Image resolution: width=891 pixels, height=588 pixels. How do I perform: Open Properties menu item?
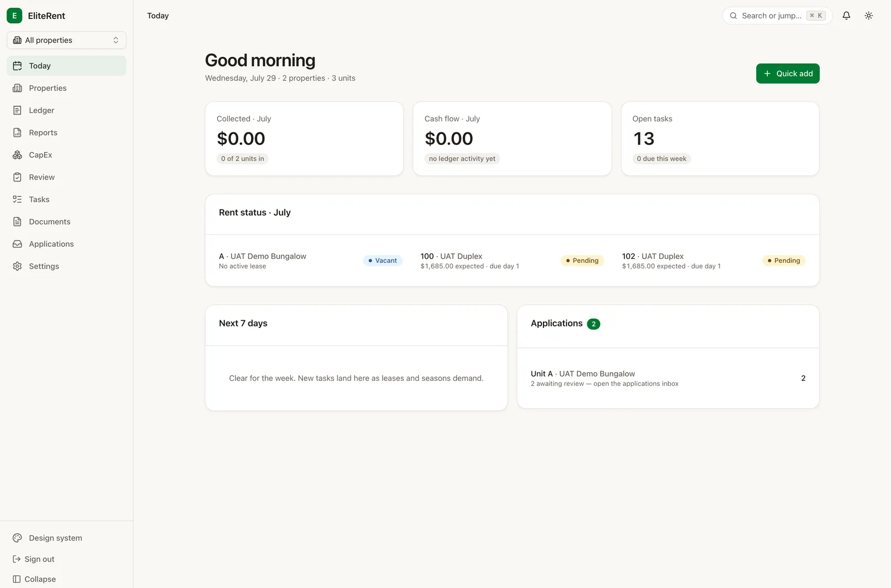click(x=66, y=88)
